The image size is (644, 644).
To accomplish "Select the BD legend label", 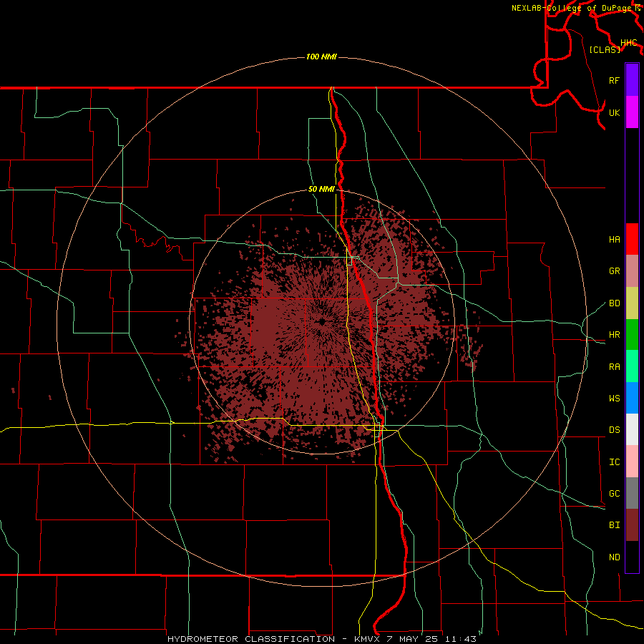I will pyautogui.click(x=614, y=303).
